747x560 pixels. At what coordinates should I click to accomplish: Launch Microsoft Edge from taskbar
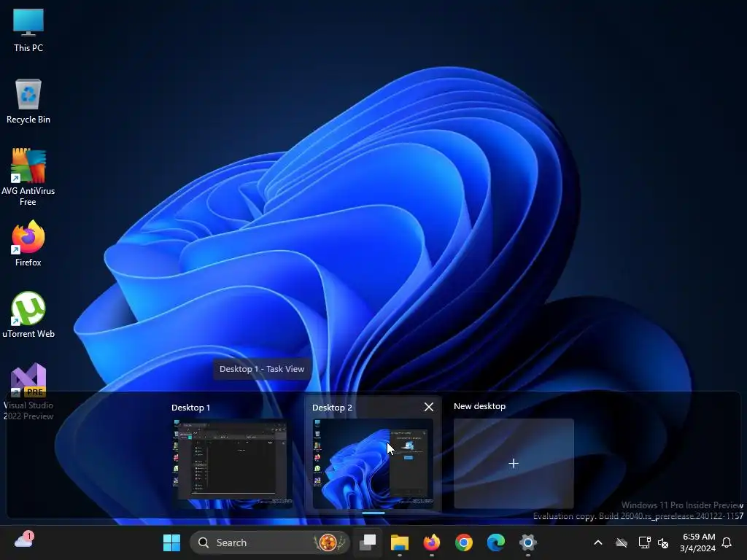click(x=495, y=542)
